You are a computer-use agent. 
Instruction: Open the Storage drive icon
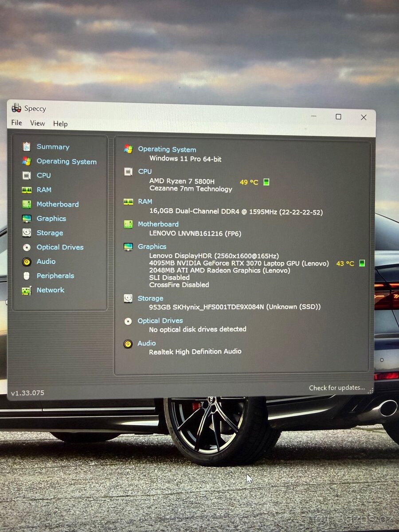[27, 233]
